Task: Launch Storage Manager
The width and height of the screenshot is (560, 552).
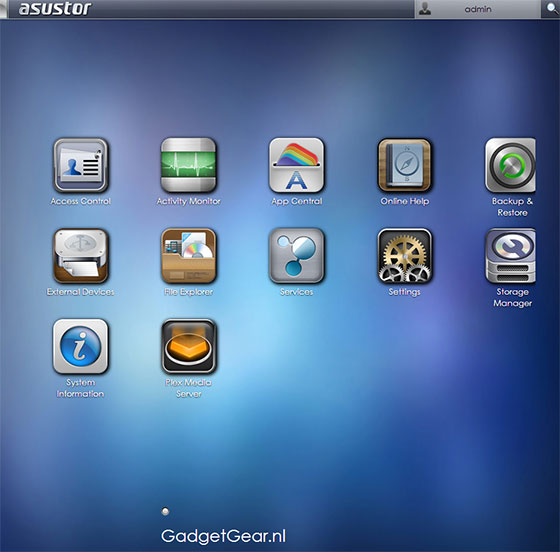Action: 510,256
